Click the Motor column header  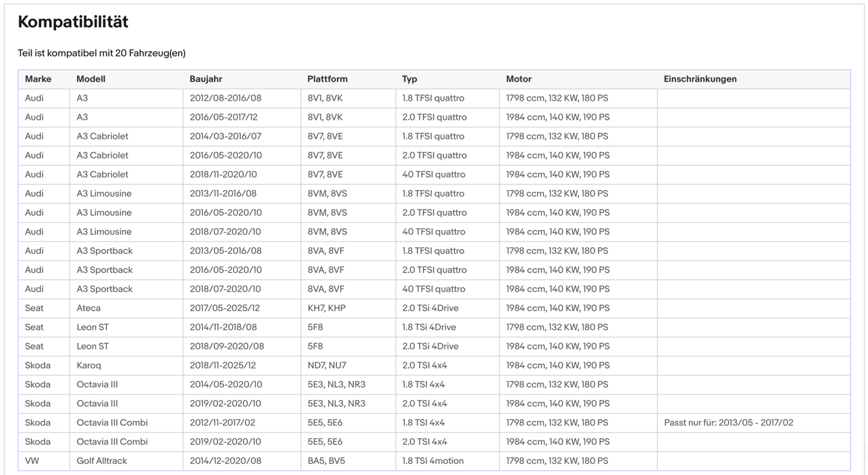(518, 79)
